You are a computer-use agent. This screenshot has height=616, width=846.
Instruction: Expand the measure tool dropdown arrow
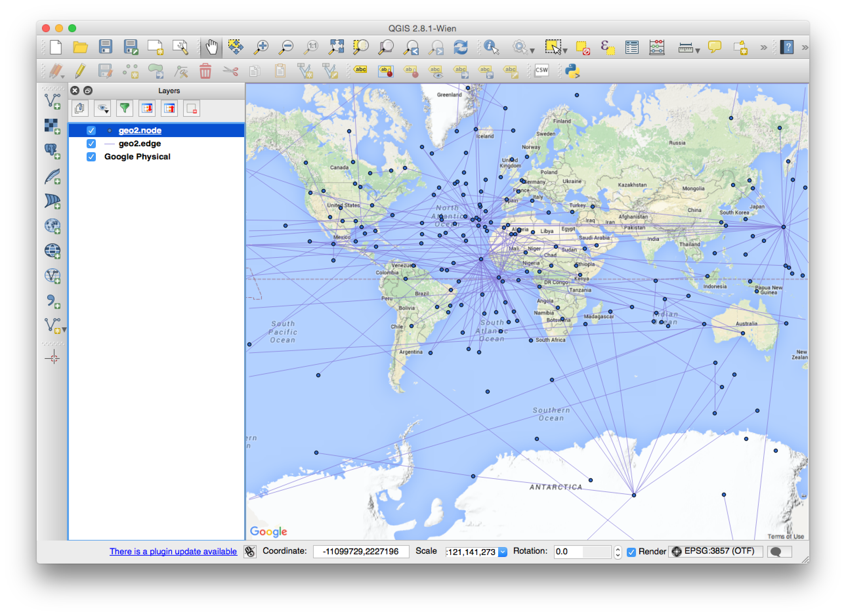698,50
